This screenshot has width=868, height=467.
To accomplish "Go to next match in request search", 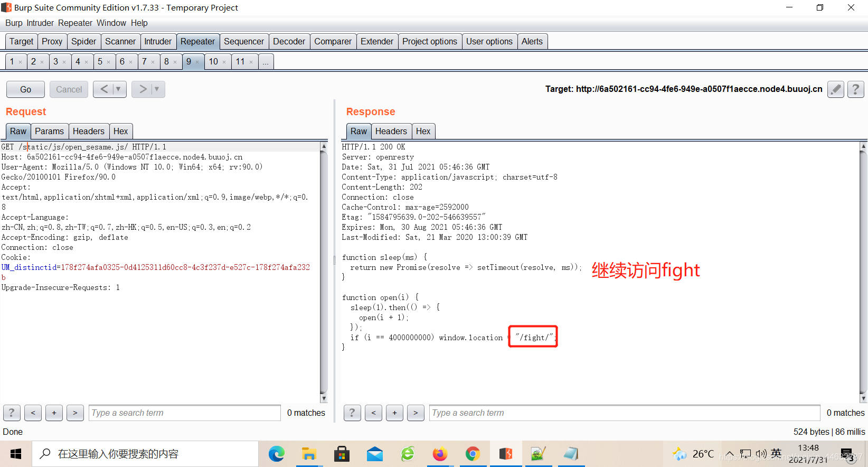I will tap(75, 413).
